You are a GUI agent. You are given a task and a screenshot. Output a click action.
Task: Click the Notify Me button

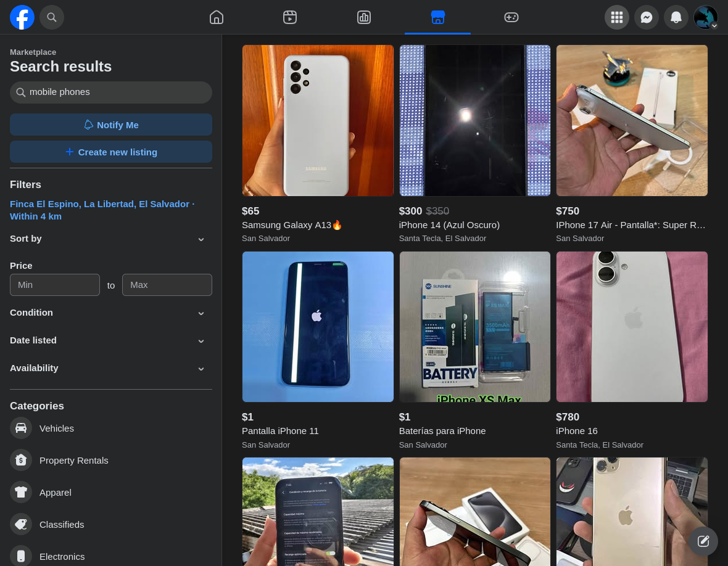tap(111, 125)
